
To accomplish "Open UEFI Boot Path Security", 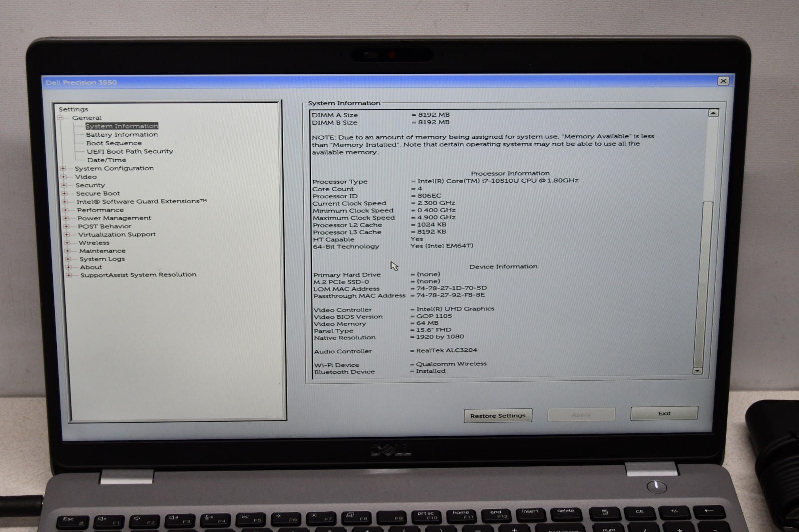I will pos(130,151).
